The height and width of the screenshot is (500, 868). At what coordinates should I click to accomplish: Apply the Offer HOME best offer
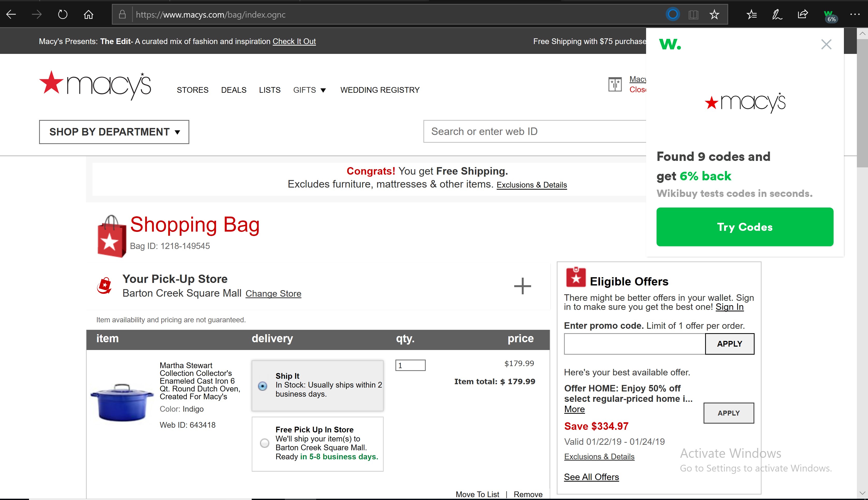[x=729, y=413]
